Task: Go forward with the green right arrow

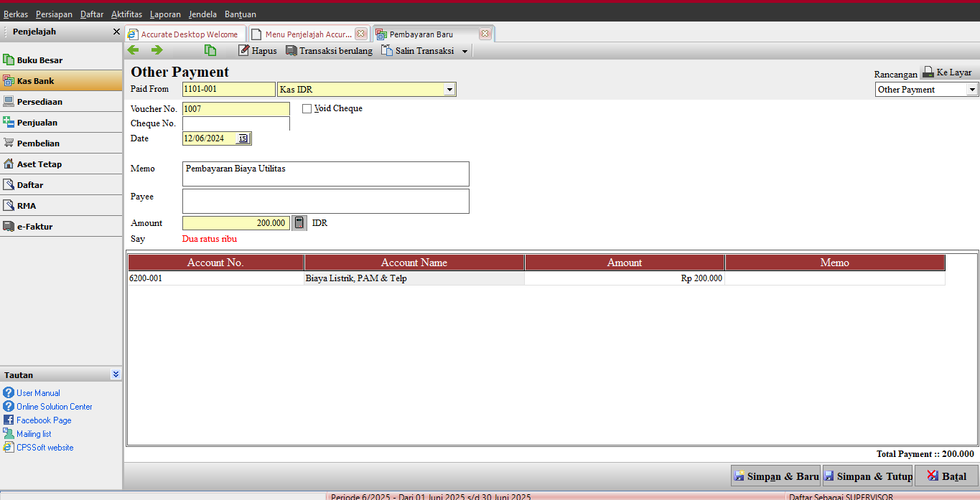Action: coord(157,50)
